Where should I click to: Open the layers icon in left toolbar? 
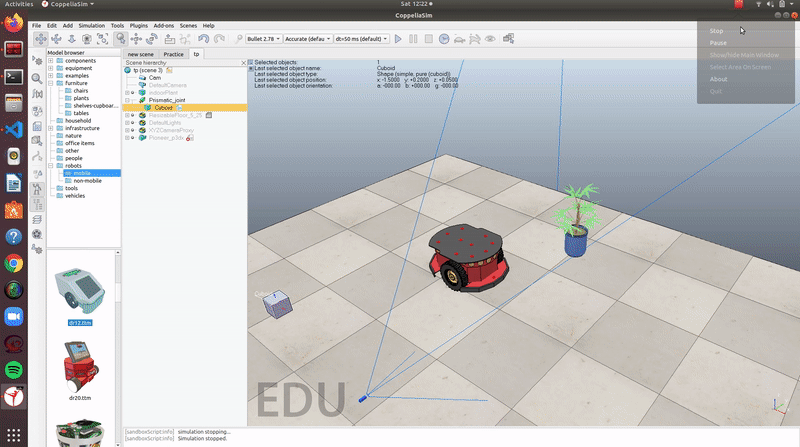(37, 219)
